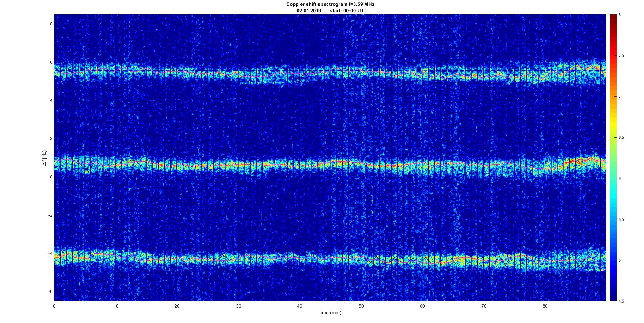Click y-axis tick label '4'

[x=51, y=100]
